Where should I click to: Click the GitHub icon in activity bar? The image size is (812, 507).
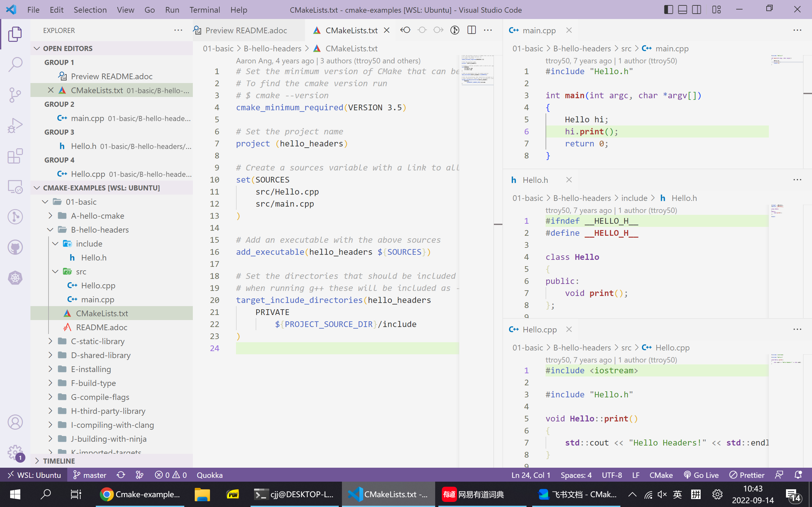(15, 247)
